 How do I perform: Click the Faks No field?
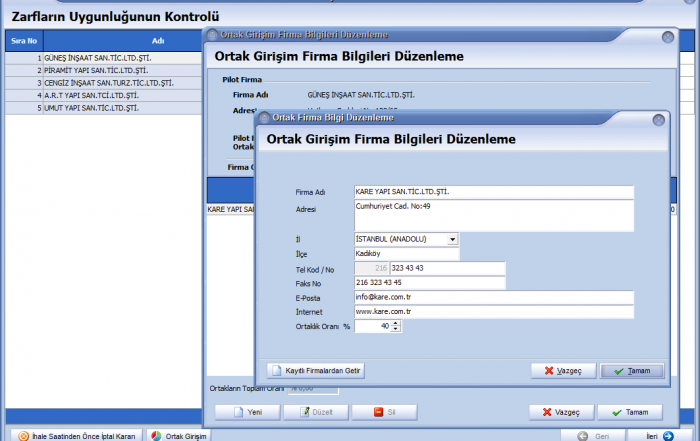click(430, 283)
